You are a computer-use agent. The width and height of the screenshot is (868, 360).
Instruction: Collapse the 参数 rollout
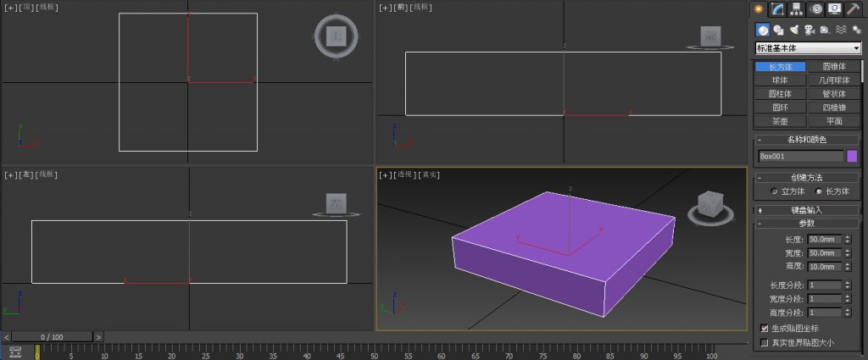click(807, 224)
